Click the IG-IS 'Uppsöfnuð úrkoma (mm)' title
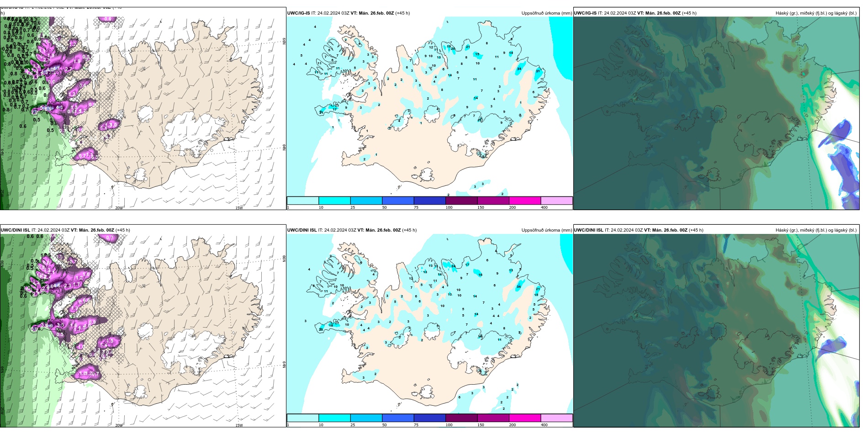This screenshot has height=434, width=868. pyautogui.click(x=547, y=13)
